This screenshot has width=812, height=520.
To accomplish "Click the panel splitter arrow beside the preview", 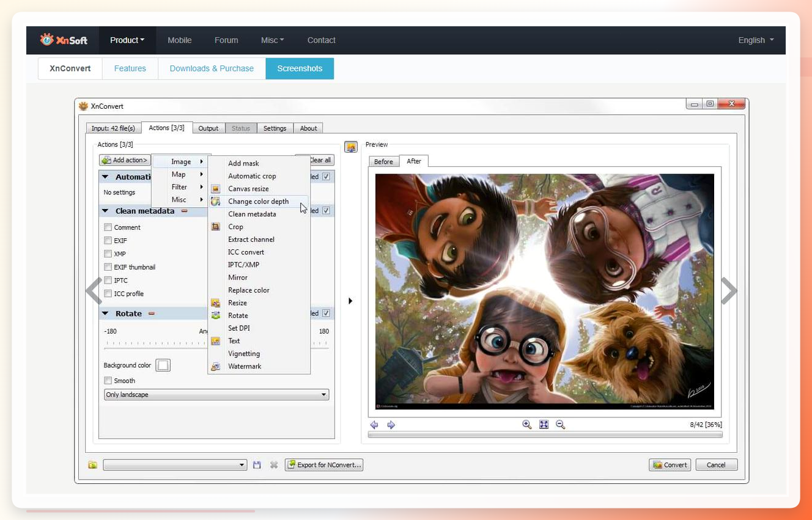I will pyautogui.click(x=350, y=301).
